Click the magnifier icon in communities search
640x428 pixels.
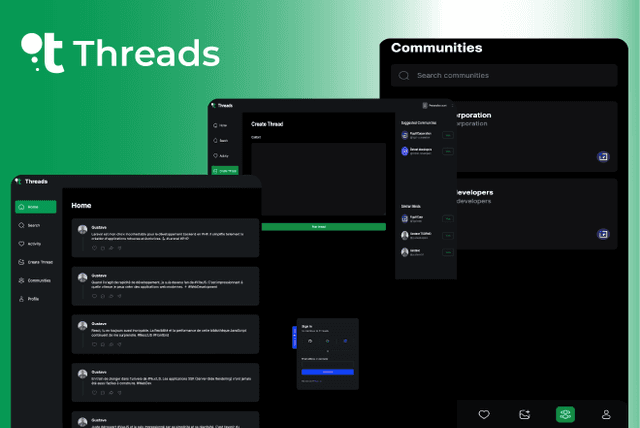tap(403, 76)
